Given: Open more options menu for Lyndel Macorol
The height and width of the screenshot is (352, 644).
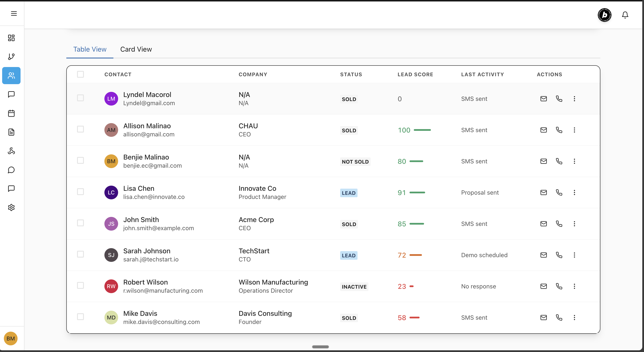Looking at the screenshot, I should point(574,98).
